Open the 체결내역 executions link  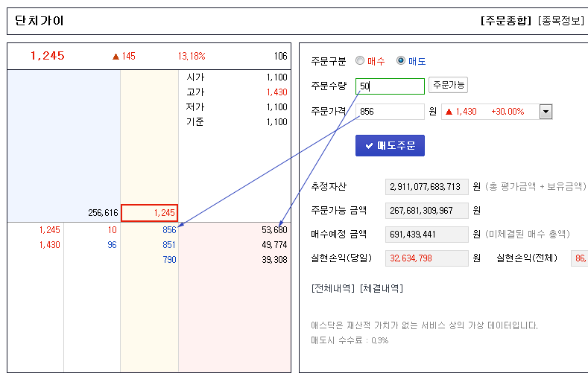(x=381, y=288)
